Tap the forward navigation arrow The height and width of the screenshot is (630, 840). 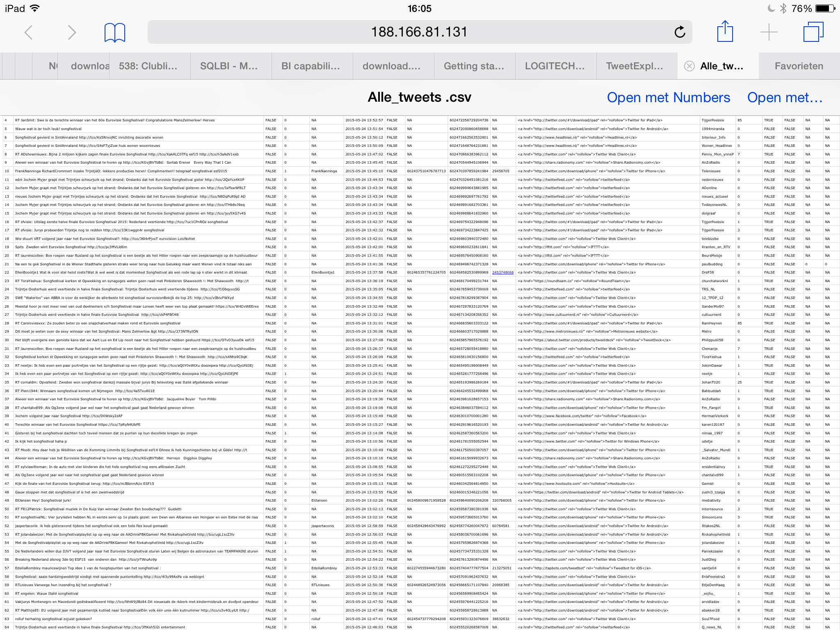point(72,32)
